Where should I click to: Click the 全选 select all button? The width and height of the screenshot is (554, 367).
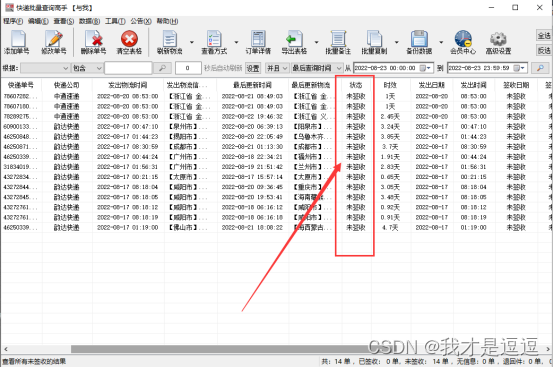point(544,35)
